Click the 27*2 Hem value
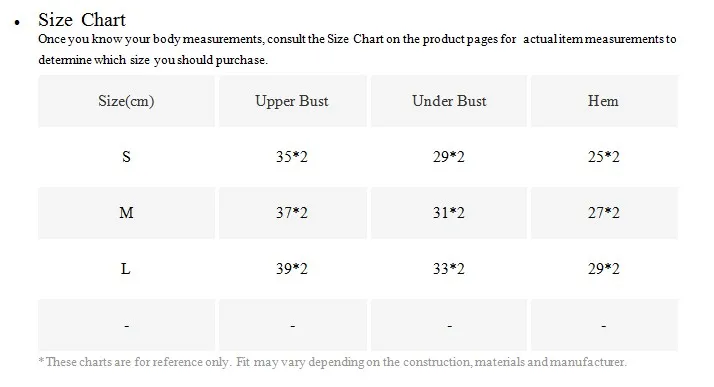Image resolution: width=714 pixels, height=387 pixels. pos(603,213)
